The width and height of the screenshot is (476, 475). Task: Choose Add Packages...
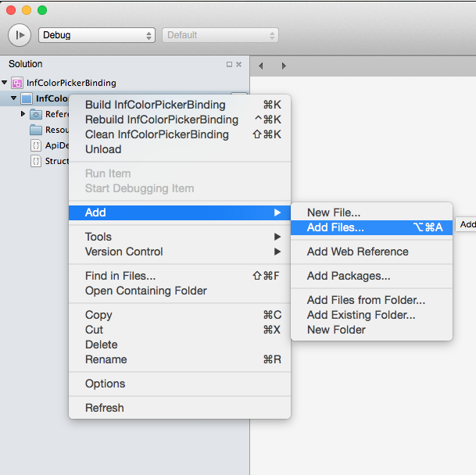(371, 276)
